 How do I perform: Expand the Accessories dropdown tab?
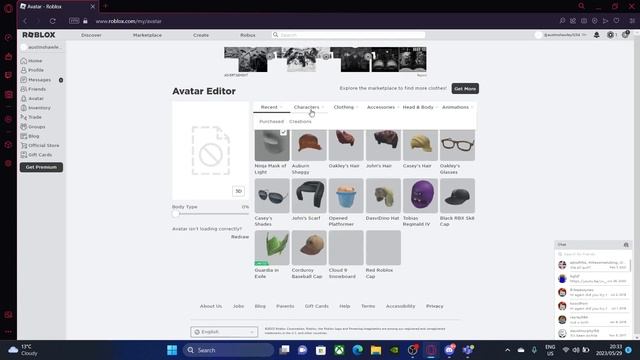(x=383, y=107)
